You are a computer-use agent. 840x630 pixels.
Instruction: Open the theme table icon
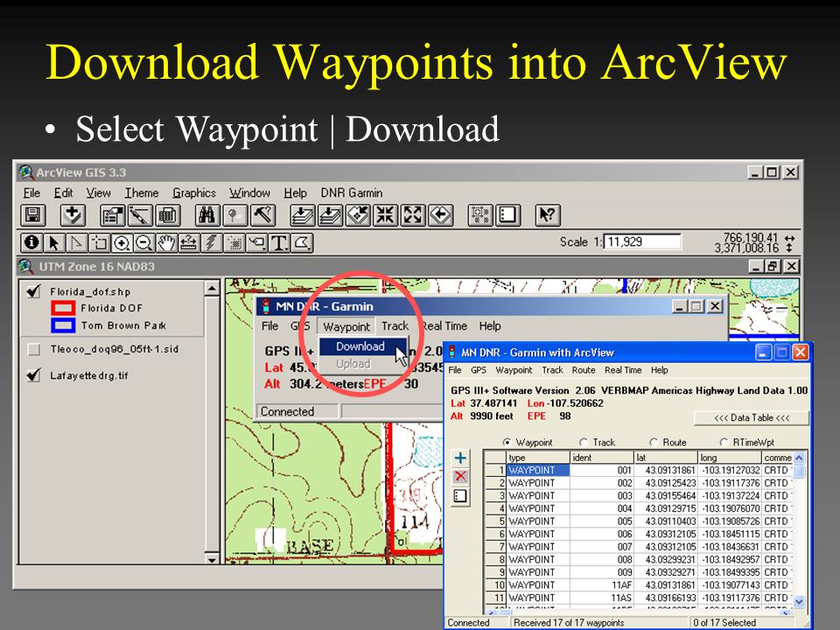click(168, 215)
